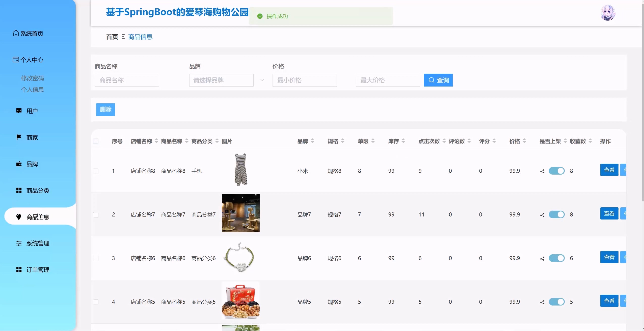The height and width of the screenshot is (331, 644).
Task: Check the row 2 selection checkbox
Action: tap(96, 215)
